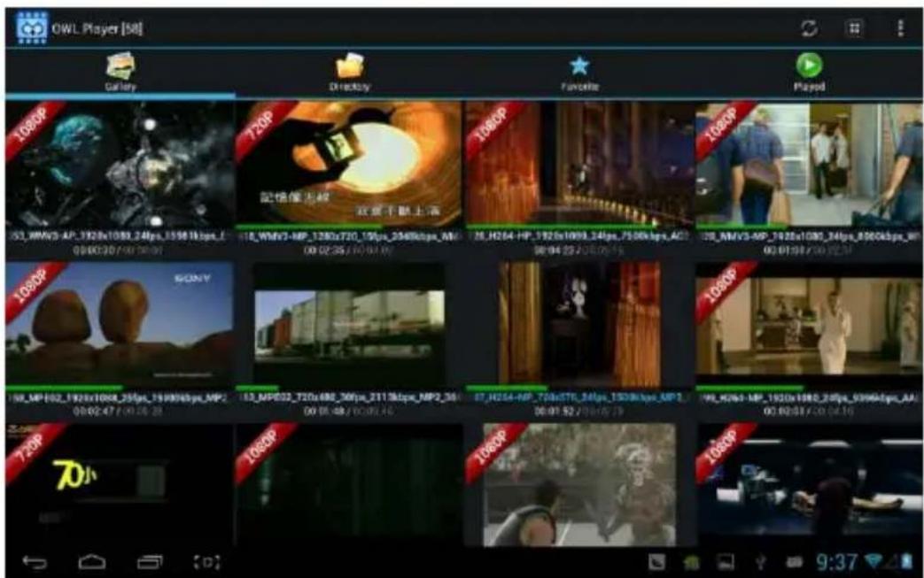The width and height of the screenshot is (924, 578).
Task: Open the Android recent apps button
Action: (150, 562)
